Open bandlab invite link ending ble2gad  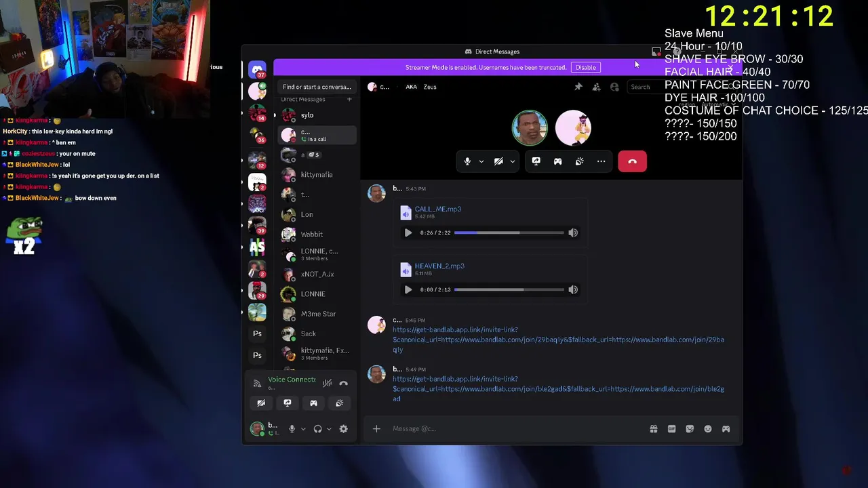click(x=558, y=389)
